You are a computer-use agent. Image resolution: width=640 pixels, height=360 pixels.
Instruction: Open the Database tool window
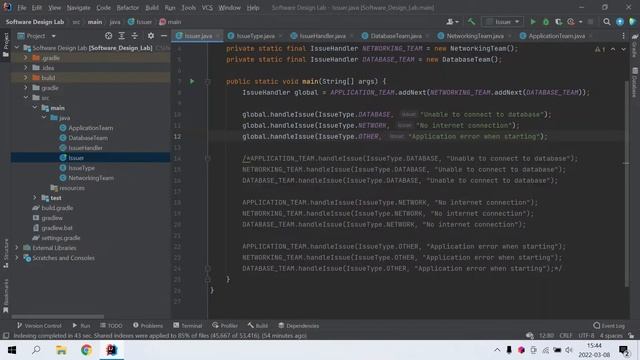pos(635,82)
